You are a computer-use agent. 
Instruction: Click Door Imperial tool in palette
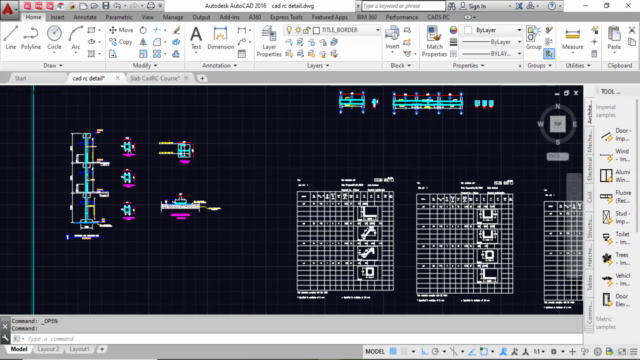[616, 135]
